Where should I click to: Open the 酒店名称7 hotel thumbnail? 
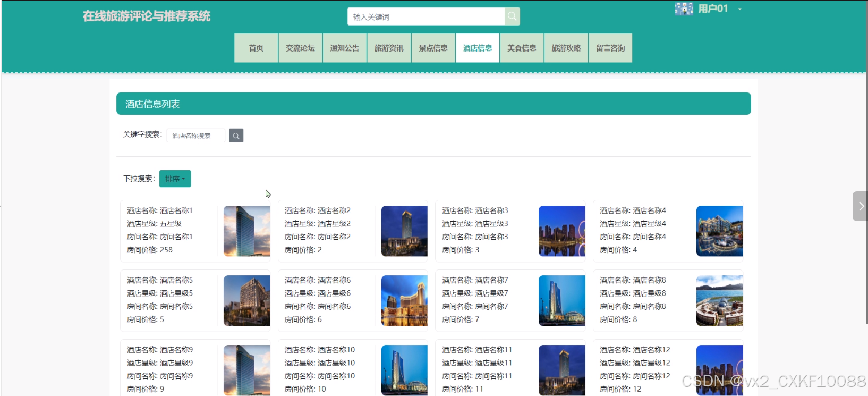click(562, 301)
